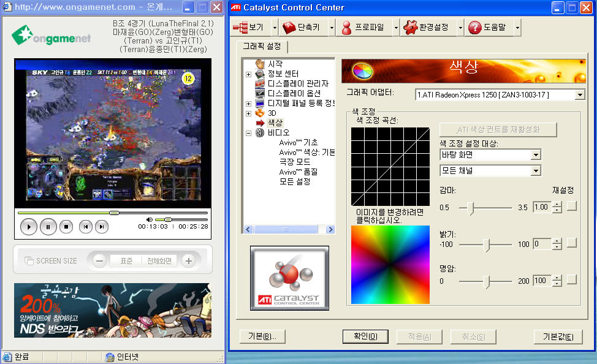Select Avivo 색상 in the tree

(x=307, y=153)
